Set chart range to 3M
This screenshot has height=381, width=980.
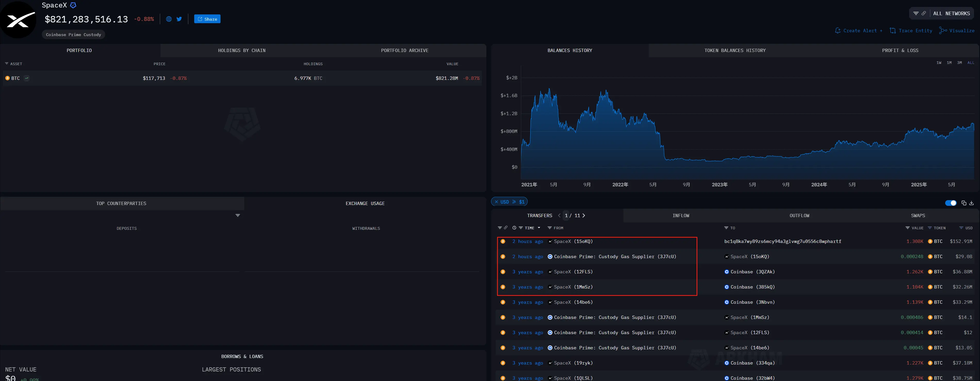(959, 63)
